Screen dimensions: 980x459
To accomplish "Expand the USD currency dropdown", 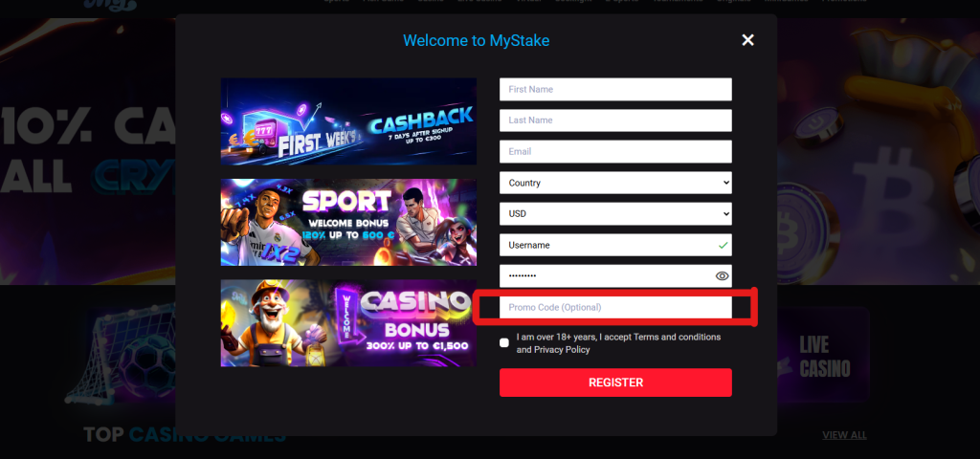I will 615,213.
